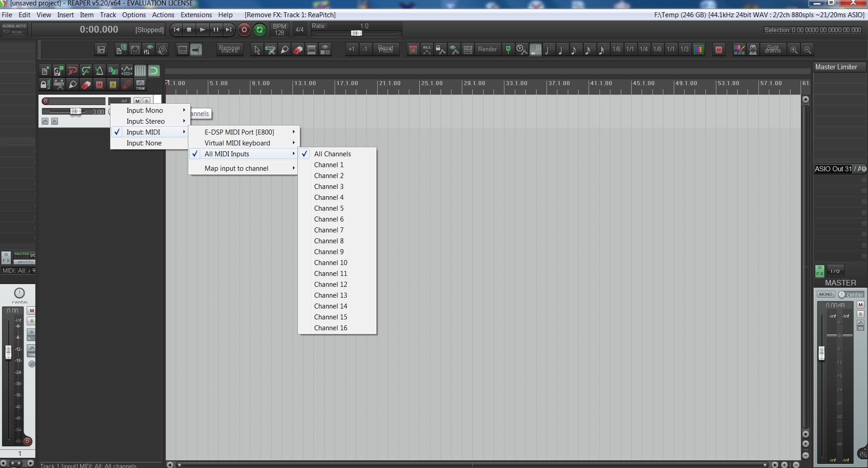Solo track 1 with S button
This screenshot has width=868, height=468.
pos(146,101)
